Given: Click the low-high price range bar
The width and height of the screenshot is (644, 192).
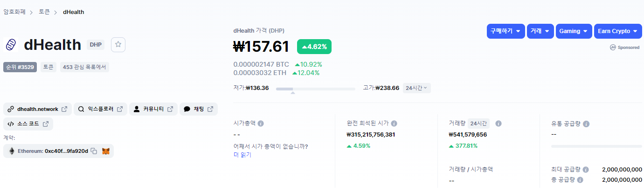Looking at the screenshot, I should pyautogui.click(x=315, y=88).
